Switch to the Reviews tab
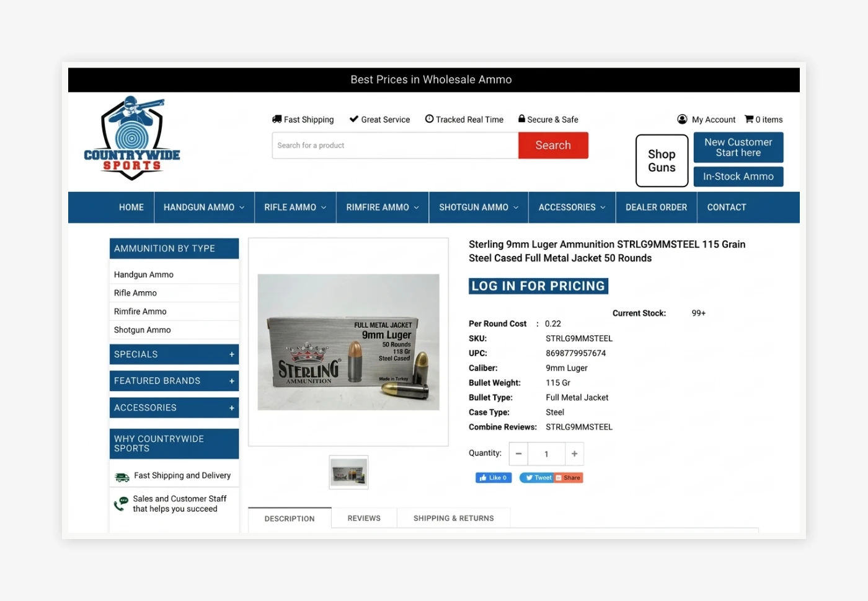Screen dimensions: 868x601 click(x=364, y=518)
